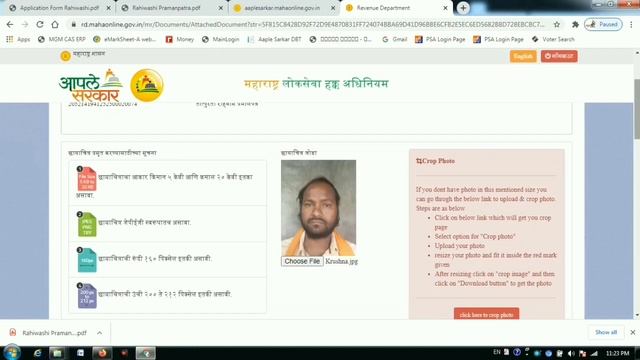
Task: Open Firefox from the taskbar
Action: pos(102,353)
